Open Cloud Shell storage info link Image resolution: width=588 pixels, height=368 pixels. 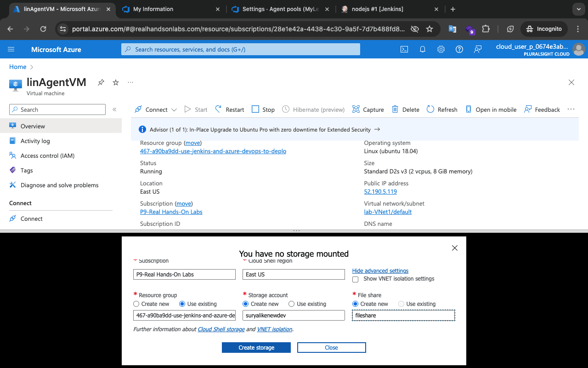(x=221, y=329)
